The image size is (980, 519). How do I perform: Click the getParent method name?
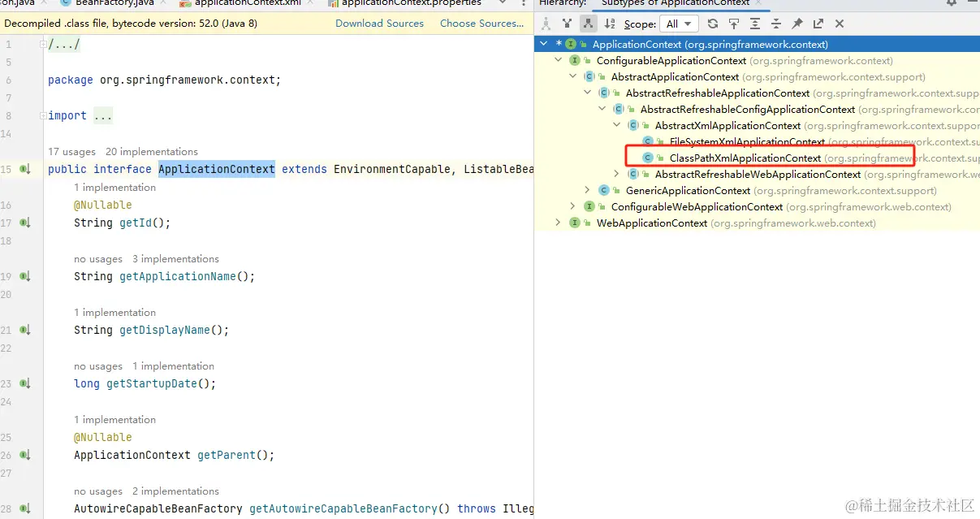click(x=227, y=455)
